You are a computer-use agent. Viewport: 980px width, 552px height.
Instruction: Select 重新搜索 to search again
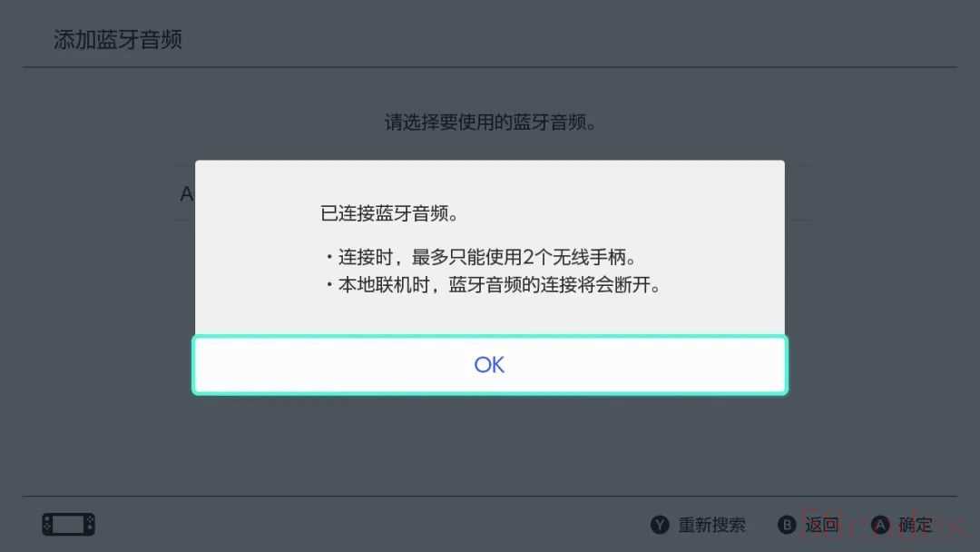tap(712, 525)
